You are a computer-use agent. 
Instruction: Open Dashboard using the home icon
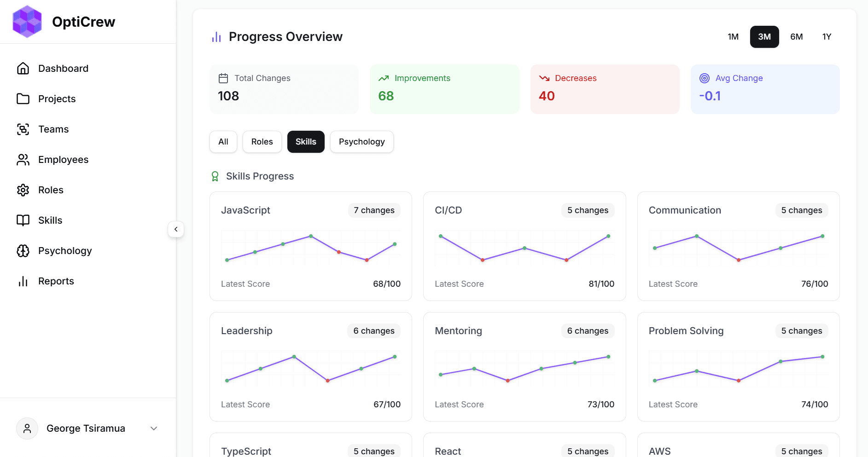pos(23,68)
